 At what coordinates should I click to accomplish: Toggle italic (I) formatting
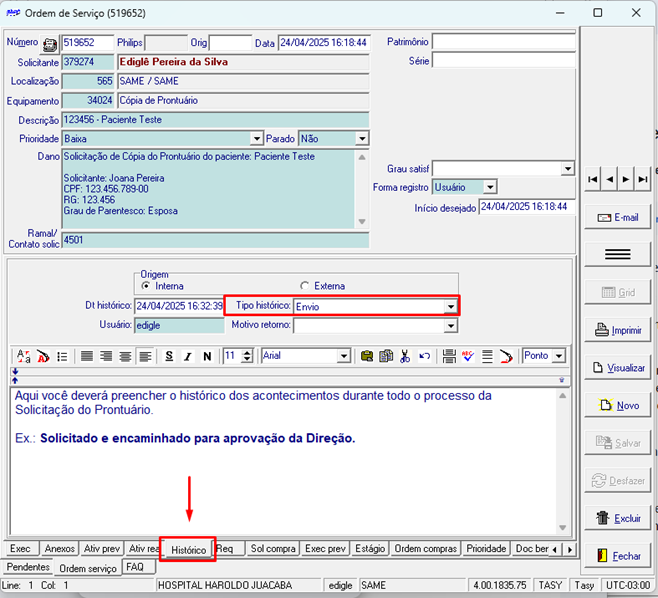tap(188, 357)
